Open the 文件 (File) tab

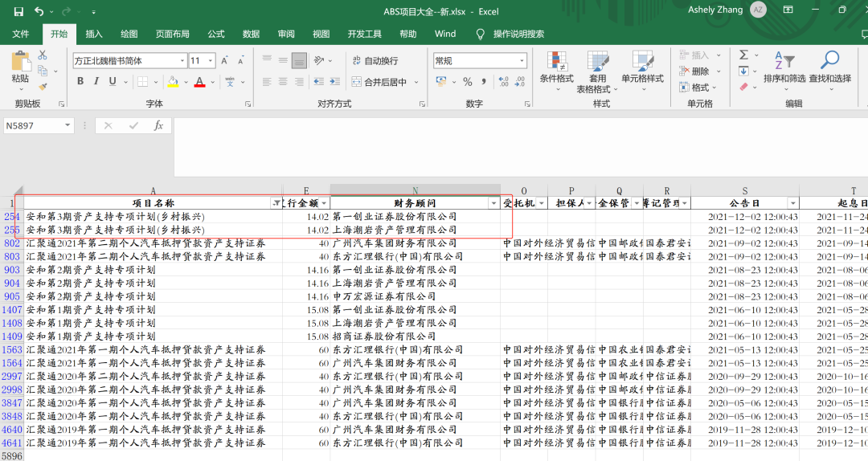pos(20,34)
